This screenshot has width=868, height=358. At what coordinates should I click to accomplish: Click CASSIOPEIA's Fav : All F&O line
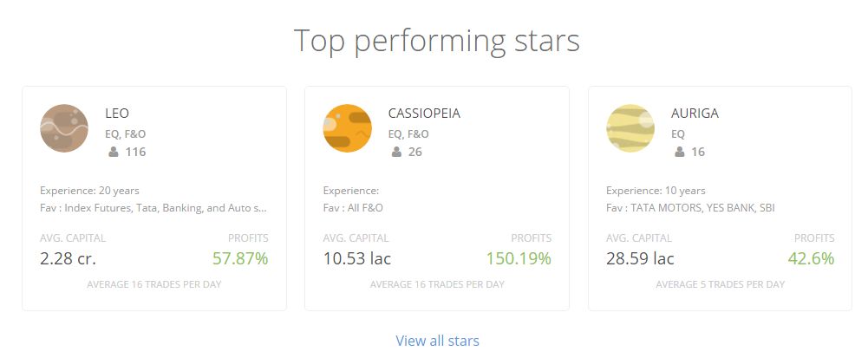353,208
